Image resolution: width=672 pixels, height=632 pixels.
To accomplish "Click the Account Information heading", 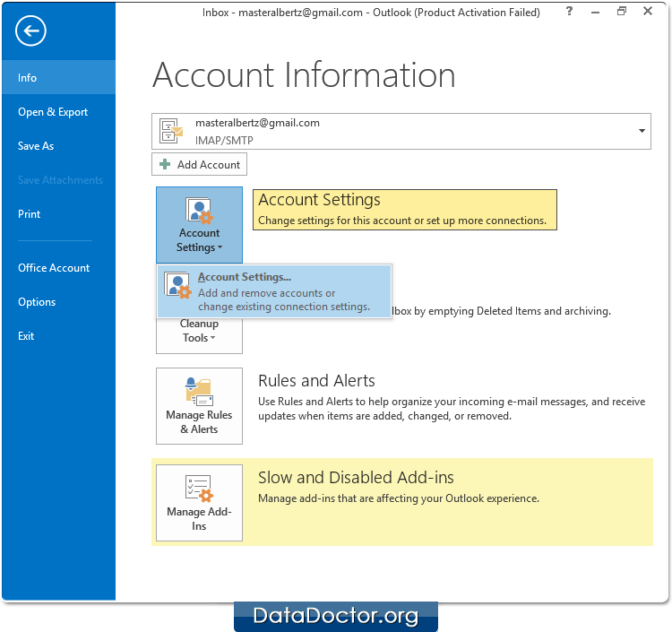I will pos(304,75).
